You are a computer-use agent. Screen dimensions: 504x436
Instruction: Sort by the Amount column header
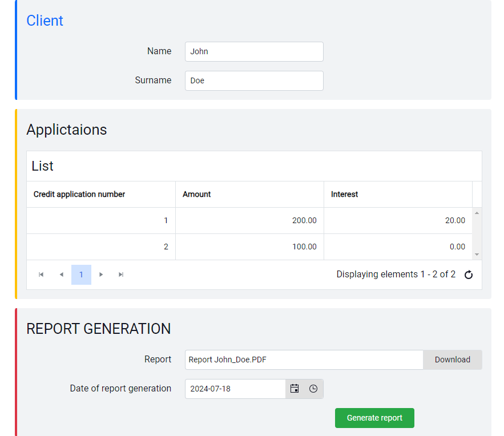pyautogui.click(x=250, y=195)
